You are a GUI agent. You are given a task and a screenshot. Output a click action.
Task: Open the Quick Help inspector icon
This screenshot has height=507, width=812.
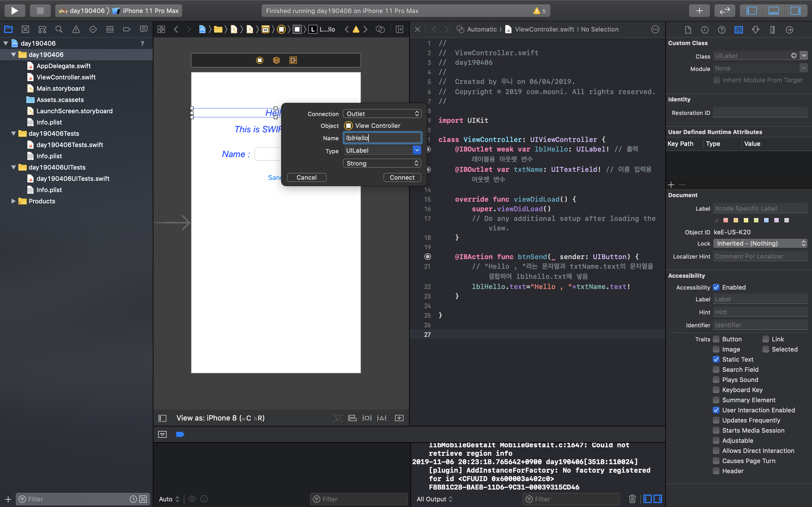(721, 30)
